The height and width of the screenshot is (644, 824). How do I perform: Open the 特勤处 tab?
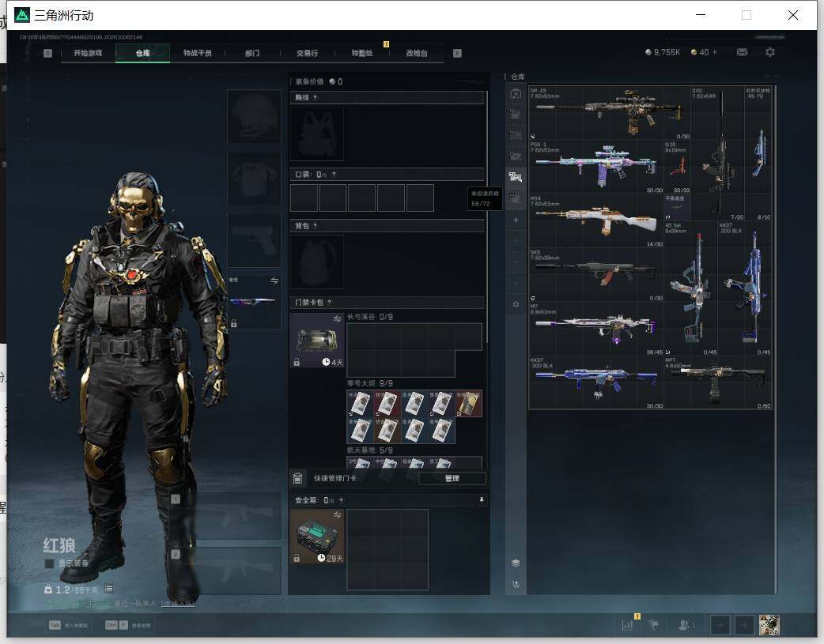pyautogui.click(x=362, y=53)
